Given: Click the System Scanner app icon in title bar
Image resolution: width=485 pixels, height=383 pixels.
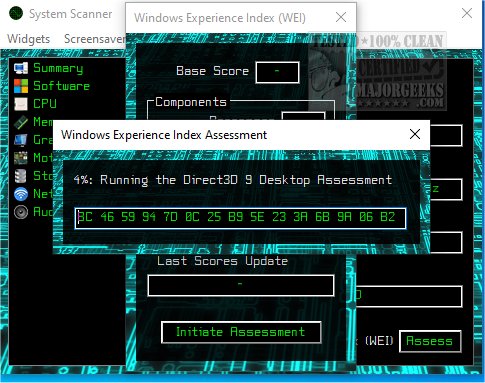Looking at the screenshot, I should tap(16, 13).
